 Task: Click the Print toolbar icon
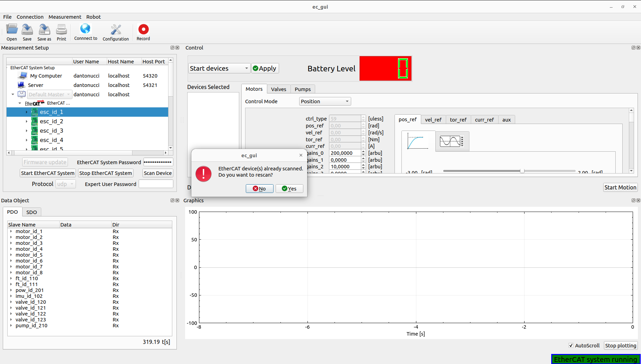(61, 29)
